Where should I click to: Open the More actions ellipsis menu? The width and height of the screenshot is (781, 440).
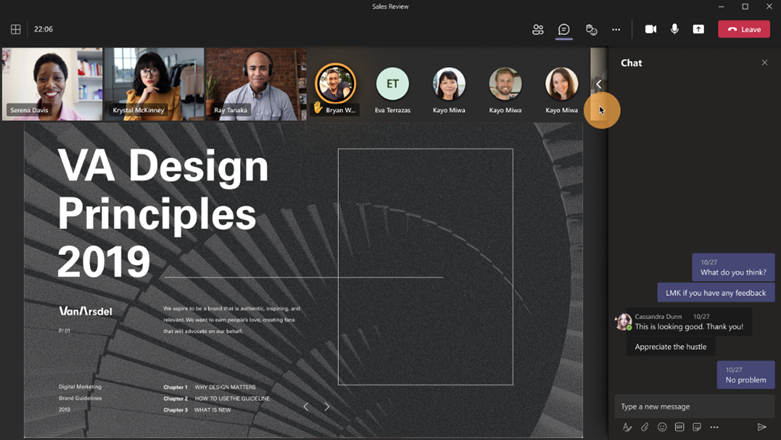click(x=616, y=29)
